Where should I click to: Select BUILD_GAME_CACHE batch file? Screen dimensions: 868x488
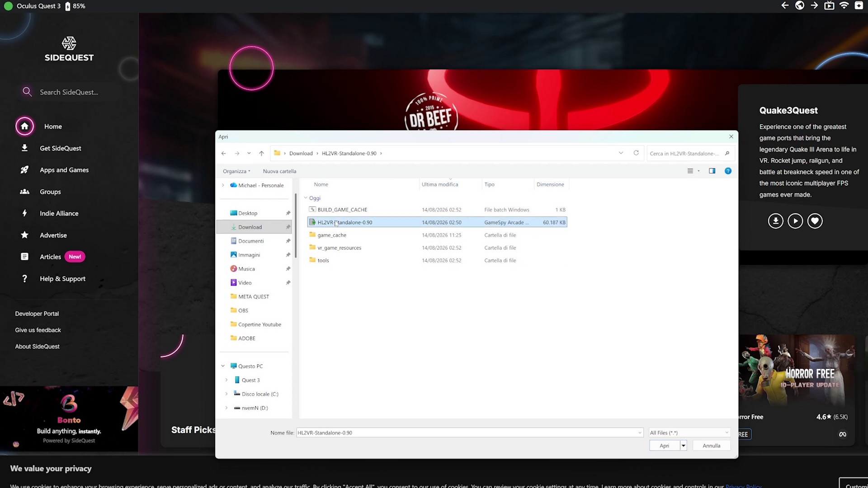coord(437,210)
